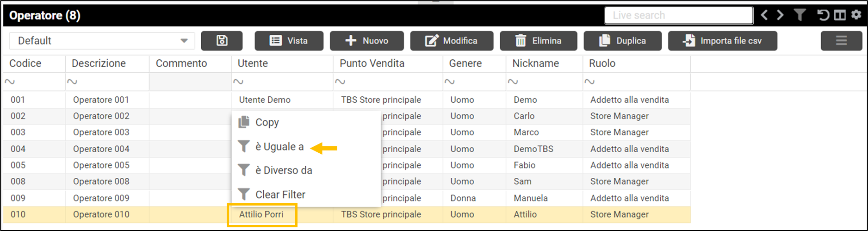Click the Importa file csv button
Screen dimensions: 868x231
click(x=722, y=41)
